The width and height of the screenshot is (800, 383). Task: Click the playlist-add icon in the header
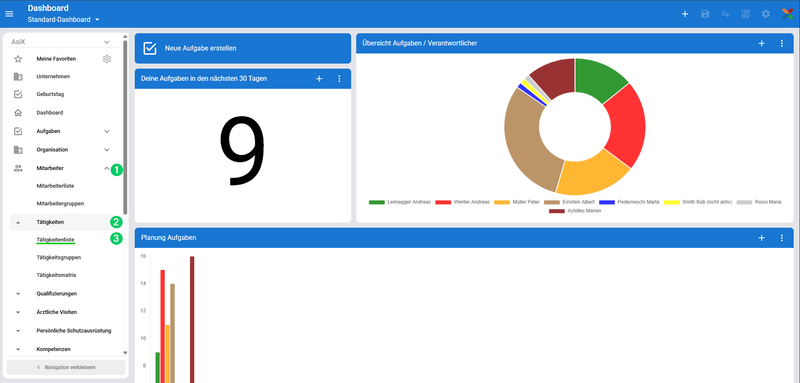point(726,14)
